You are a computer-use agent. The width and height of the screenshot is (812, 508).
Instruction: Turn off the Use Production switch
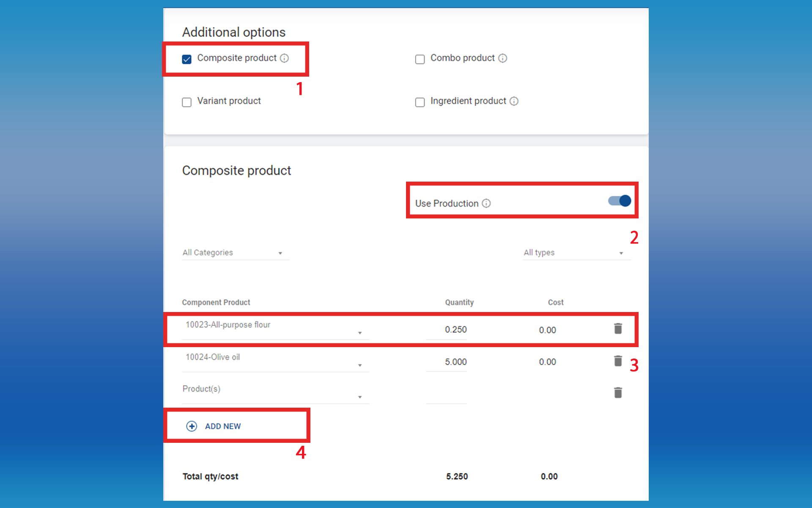pyautogui.click(x=620, y=201)
